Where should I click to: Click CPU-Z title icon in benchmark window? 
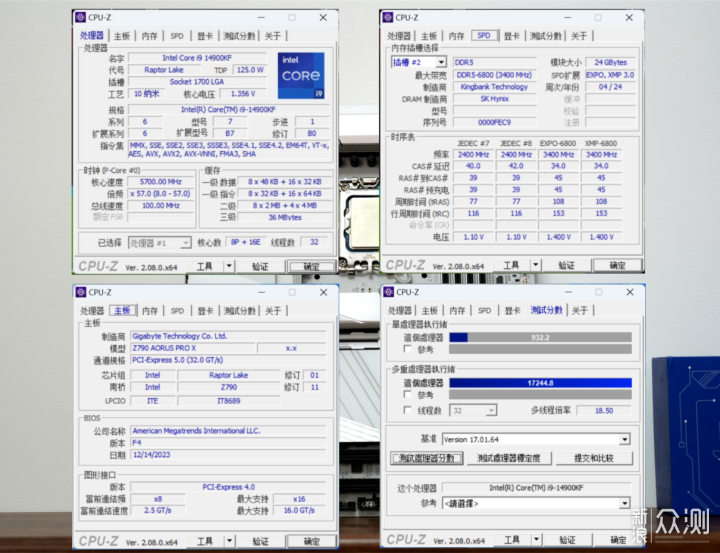point(388,292)
